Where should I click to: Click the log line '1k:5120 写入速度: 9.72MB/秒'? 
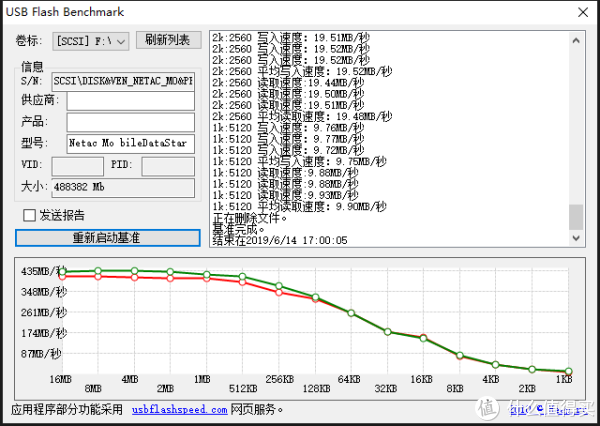tap(288, 150)
